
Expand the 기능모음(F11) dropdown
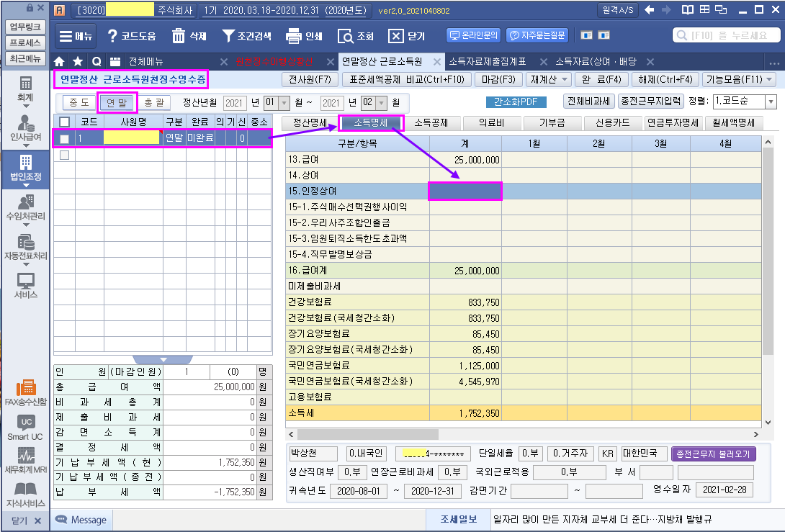[x=769, y=79]
